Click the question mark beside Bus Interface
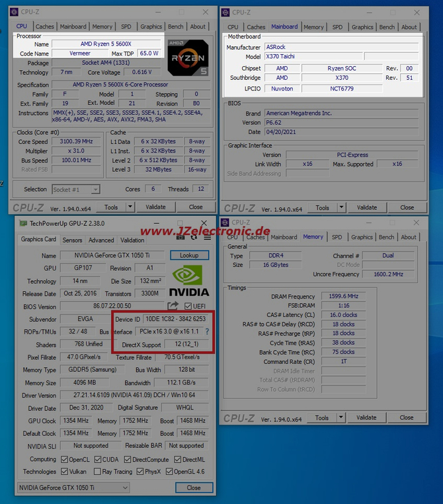 (x=207, y=332)
